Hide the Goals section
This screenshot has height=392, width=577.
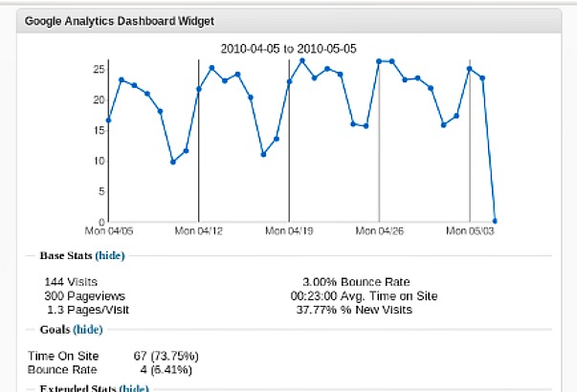coord(88,330)
